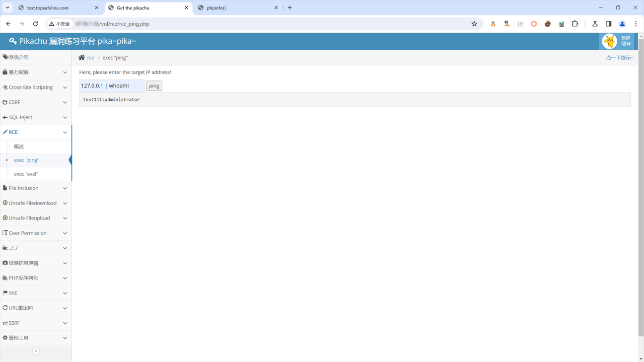Click the user profile icon in toolbar
The width and height of the screenshot is (644, 362).
[622, 24]
